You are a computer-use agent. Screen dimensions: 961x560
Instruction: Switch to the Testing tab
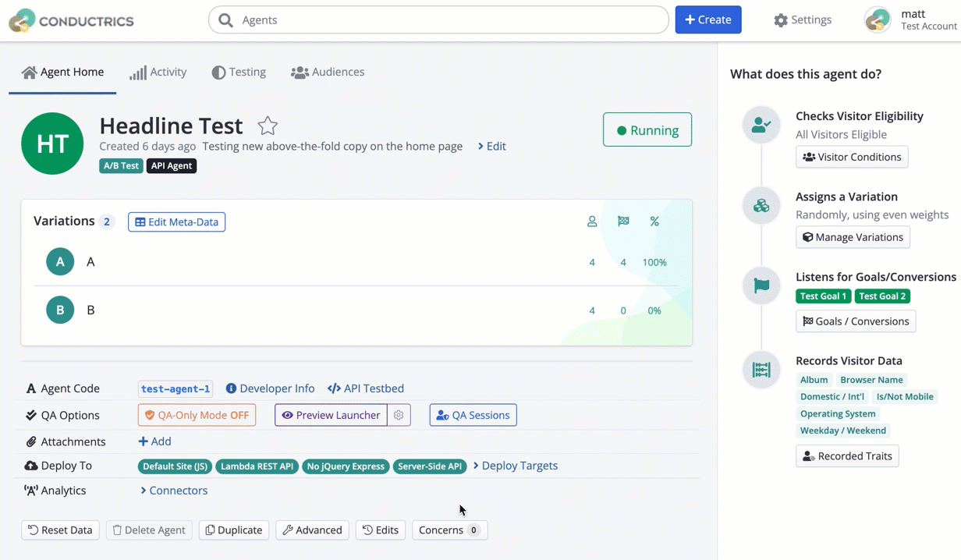tap(239, 72)
